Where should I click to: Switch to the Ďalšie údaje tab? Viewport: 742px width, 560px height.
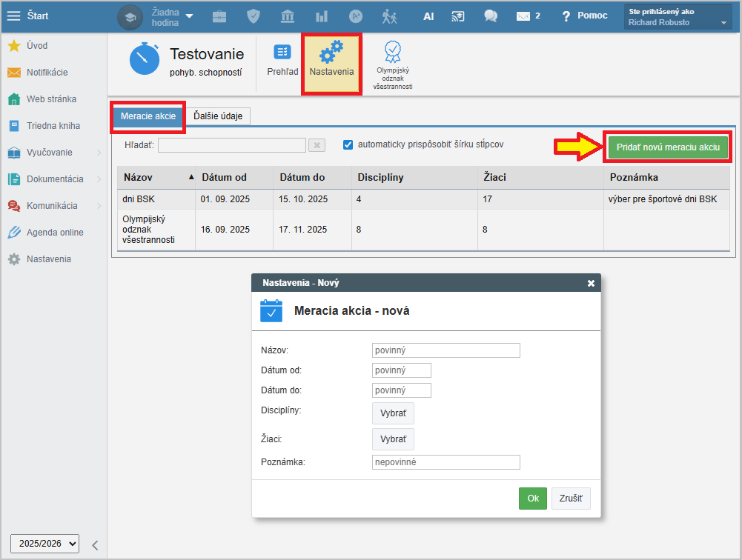(x=218, y=116)
